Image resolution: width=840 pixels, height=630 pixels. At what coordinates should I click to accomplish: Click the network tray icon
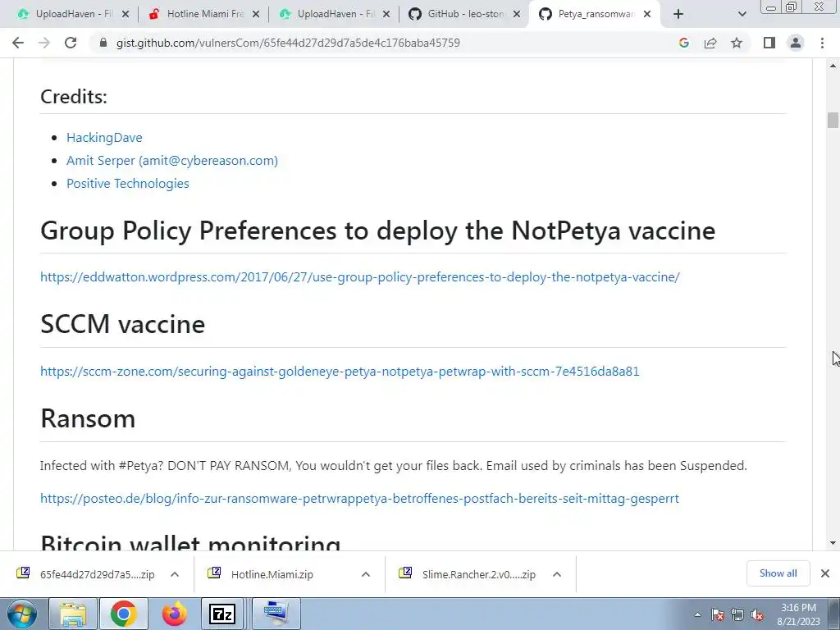coord(737,615)
